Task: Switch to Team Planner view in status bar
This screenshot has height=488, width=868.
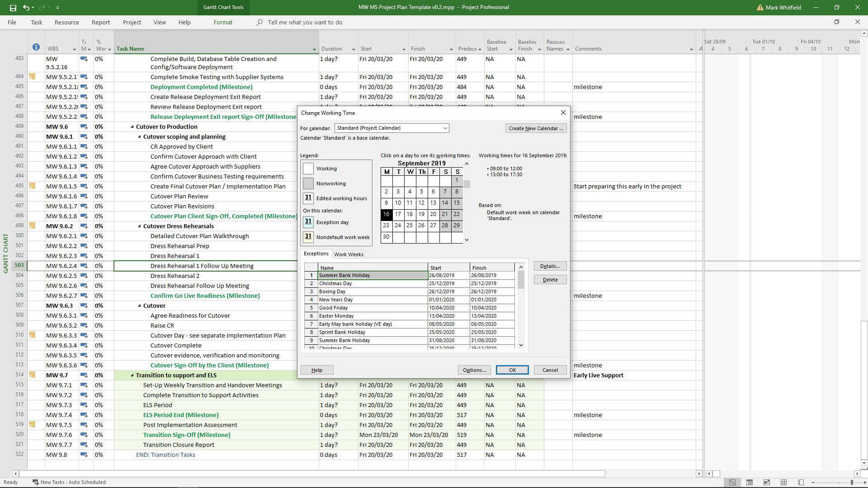Action: pyautogui.click(x=767, y=483)
